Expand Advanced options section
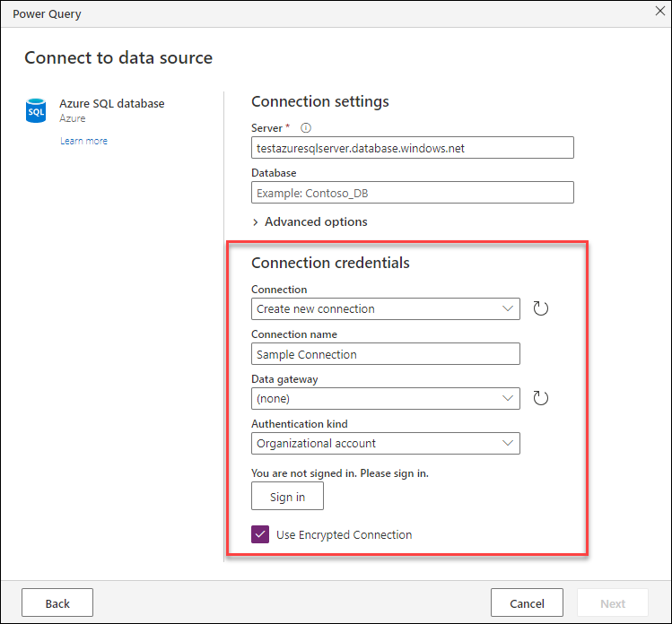Image resolution: width=672 pixels, height=624 pixels. pyautogui.click(x=316, y=221)
